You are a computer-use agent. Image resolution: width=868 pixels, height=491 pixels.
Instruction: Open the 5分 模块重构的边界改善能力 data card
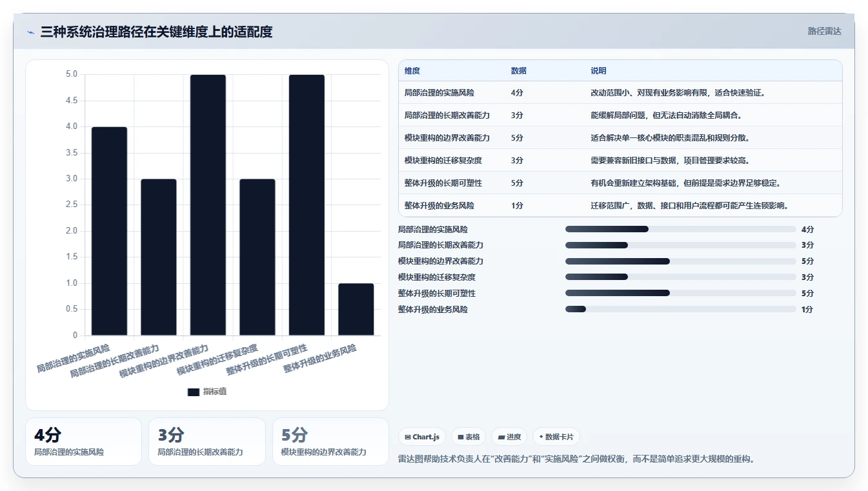coord(330,441)
